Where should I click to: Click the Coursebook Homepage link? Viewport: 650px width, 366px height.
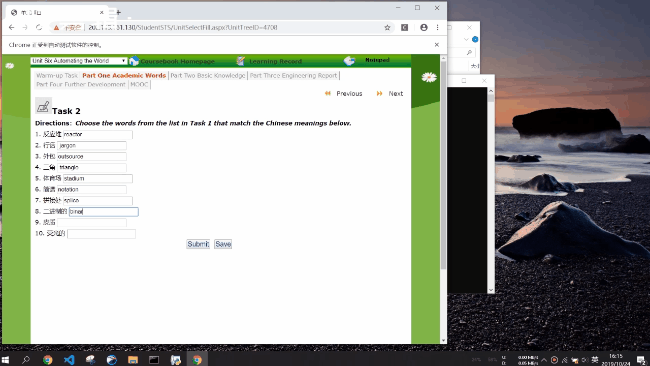[x=177, y=61]
